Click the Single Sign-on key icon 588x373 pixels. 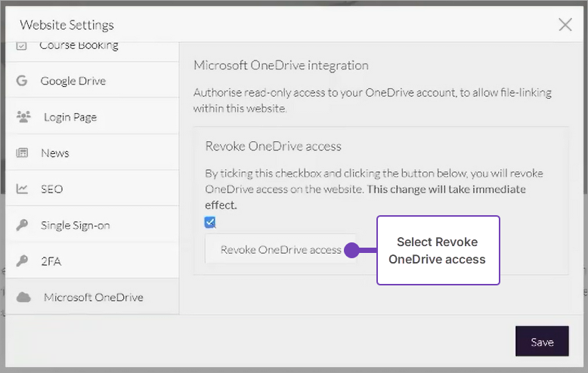point(22,225)
